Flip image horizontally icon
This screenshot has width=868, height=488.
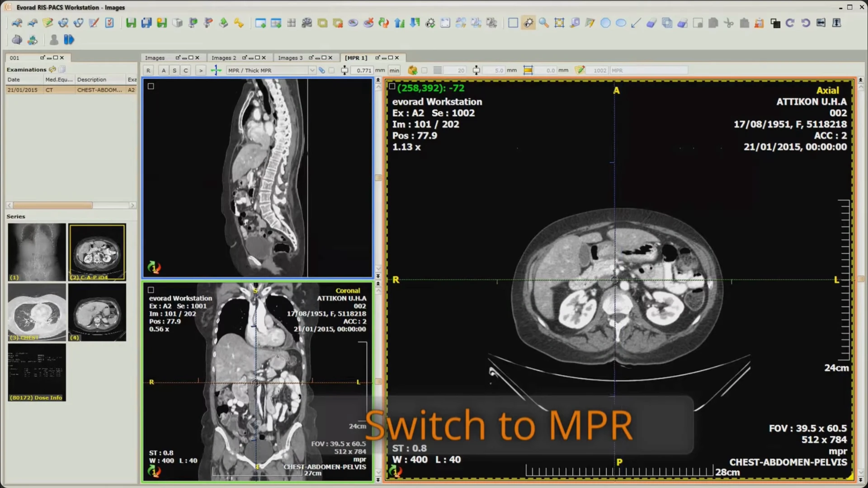(821, 23)
